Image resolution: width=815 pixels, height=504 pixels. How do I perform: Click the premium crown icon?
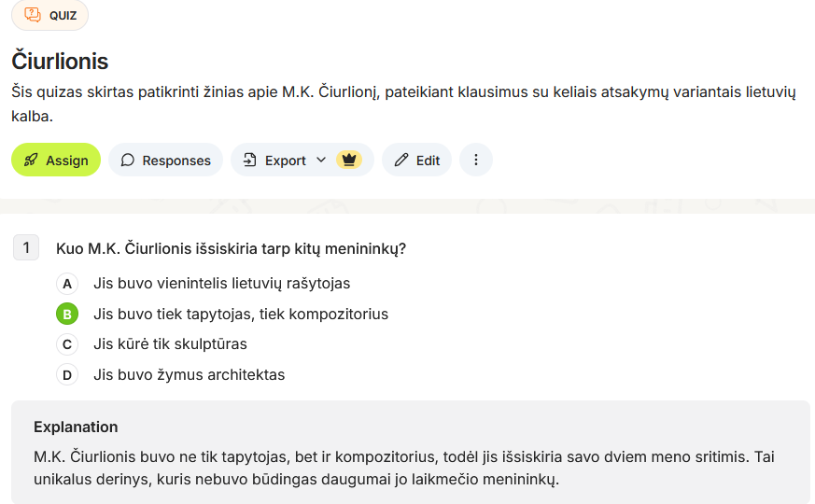pyautogui.click(x=349, y=161)
